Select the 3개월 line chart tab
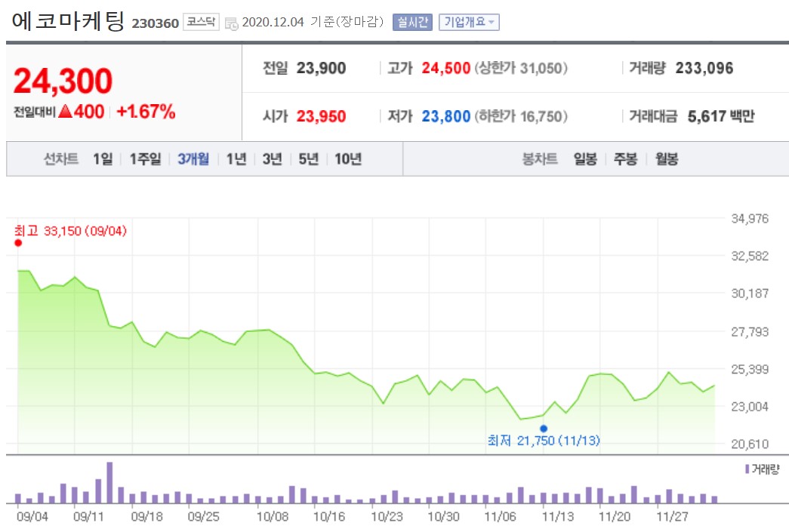 (x=193, y=159)
